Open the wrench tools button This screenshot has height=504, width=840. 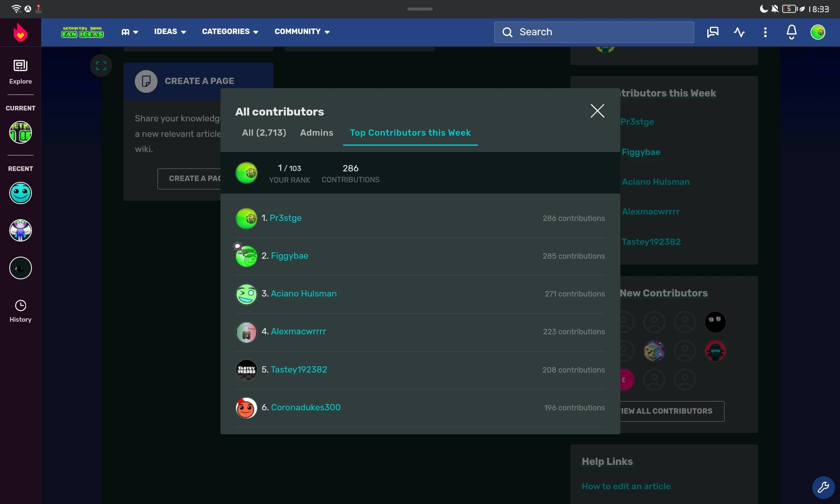click(x=823, y=487)
